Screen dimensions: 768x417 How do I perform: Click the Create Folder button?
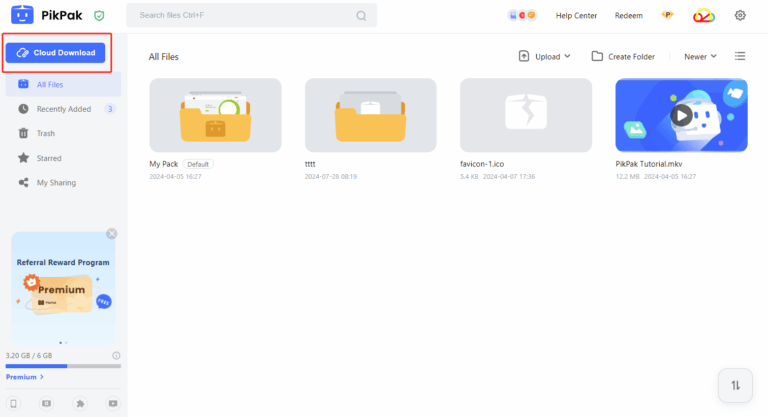point(623,56)
